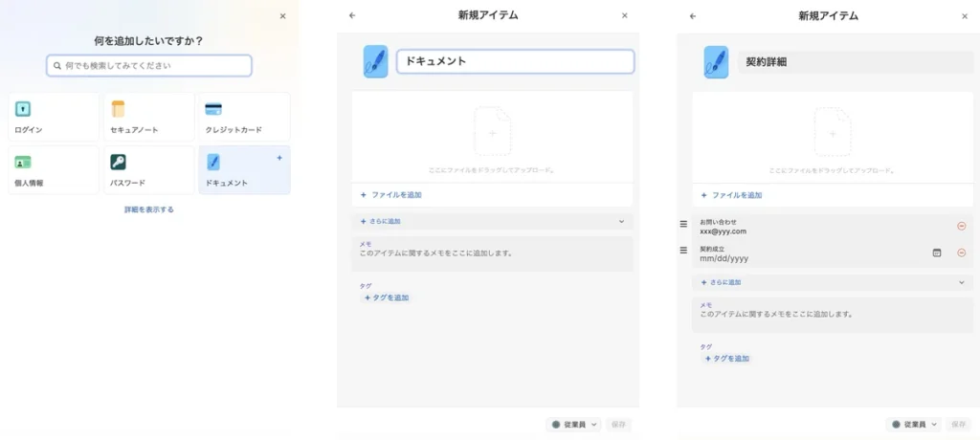Go back using the arrow in the 契約詳細 form
The height and width of the screenshot is (440, 980).
coord(692,16)
